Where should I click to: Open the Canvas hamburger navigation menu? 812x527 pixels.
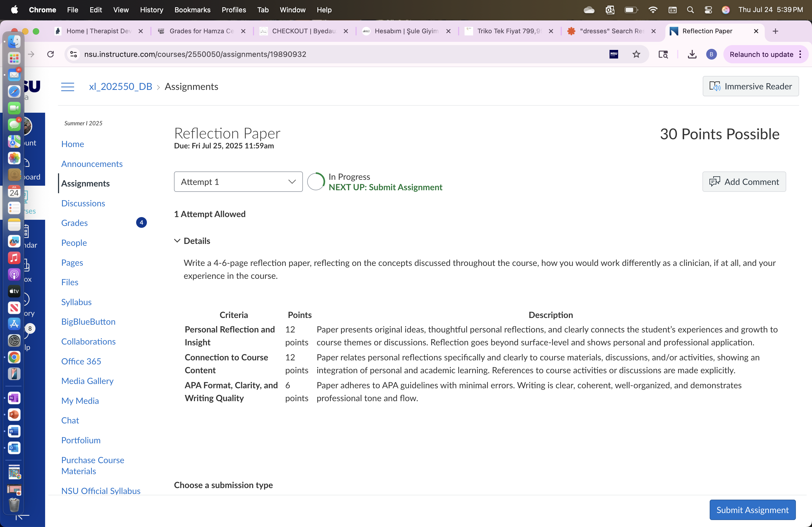coord(68,87)
